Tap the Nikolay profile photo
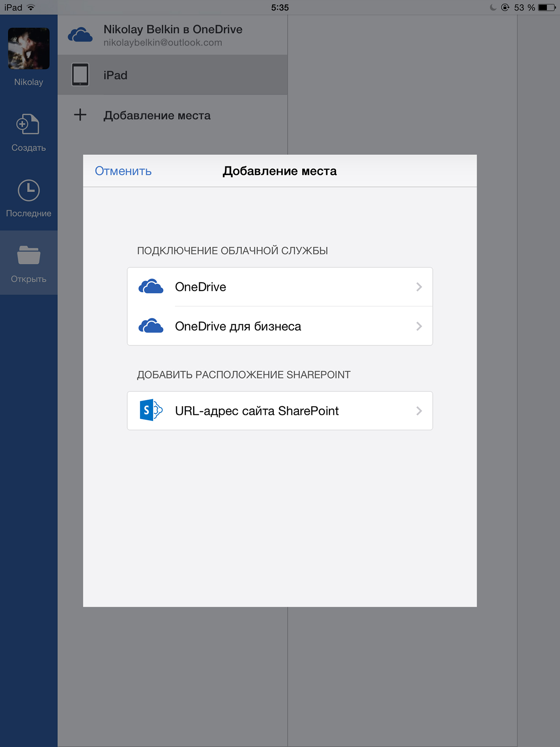Viewport: 560px width, 747px height. coord(28,49)
